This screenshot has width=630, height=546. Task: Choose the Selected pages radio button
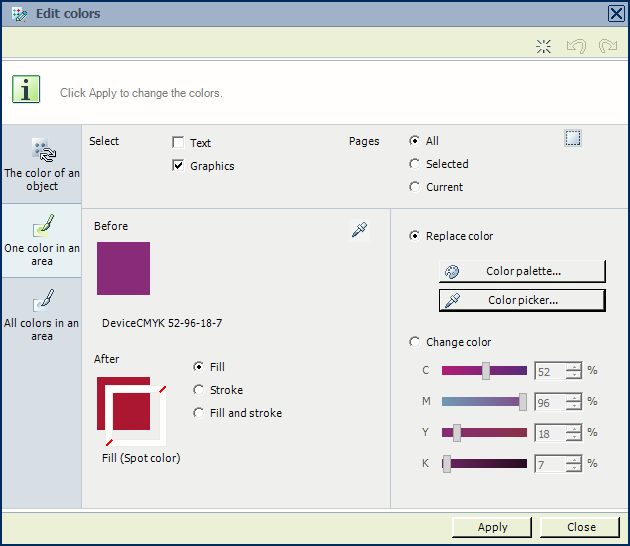[x=414, y=164]
